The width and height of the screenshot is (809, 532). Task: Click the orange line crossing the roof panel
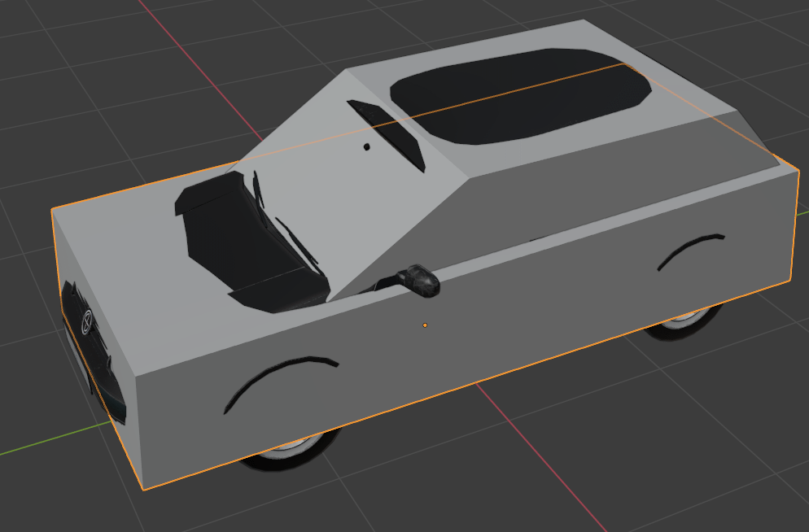click(x=521, y=91)
